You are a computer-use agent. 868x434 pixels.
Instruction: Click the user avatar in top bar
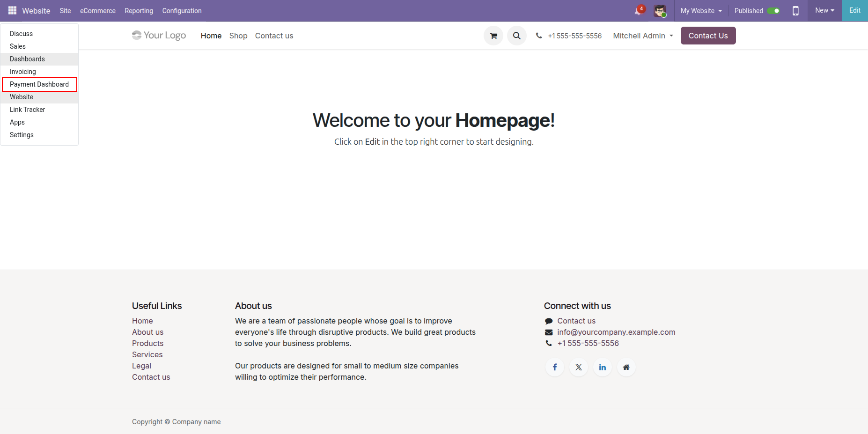pos(660,10)
